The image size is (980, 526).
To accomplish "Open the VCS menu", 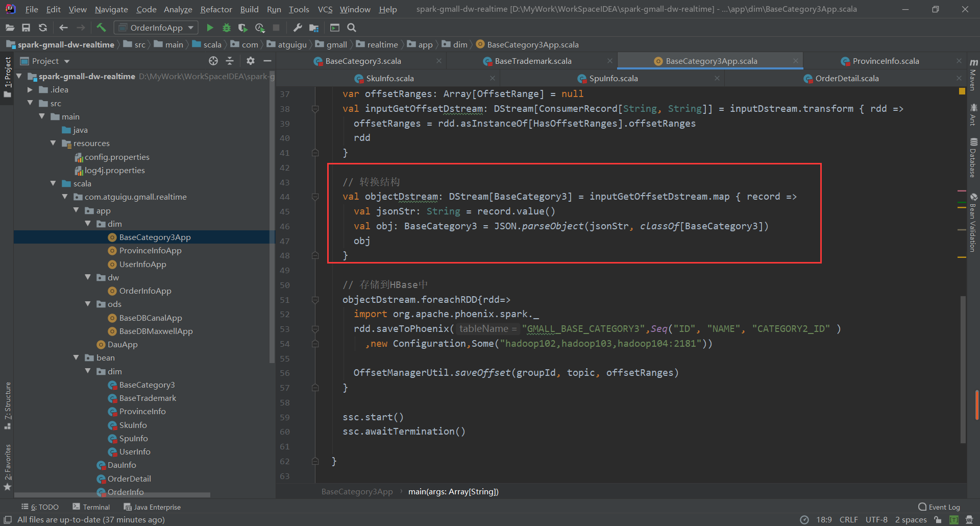I will [325, 9].
